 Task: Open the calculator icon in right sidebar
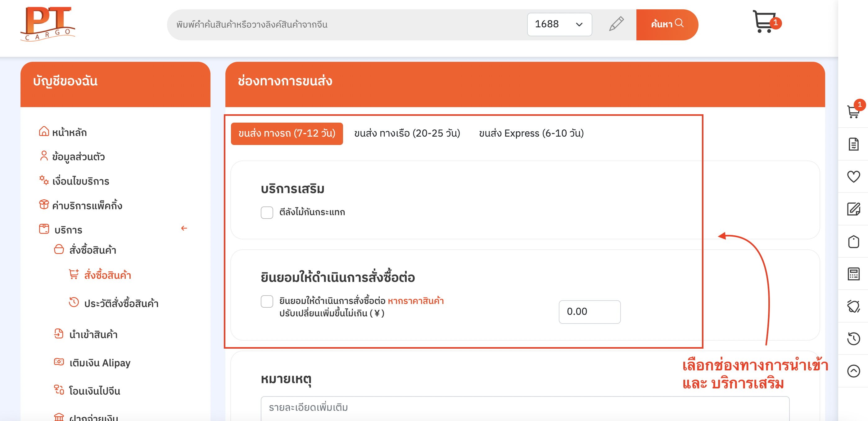tap(853, 274)
